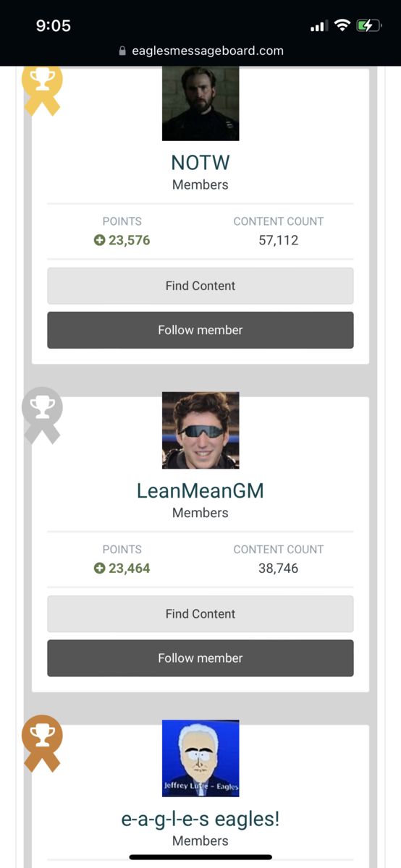Click green plus icon beside 23,576 points
This screenshot has height=868, width=401.
(99, 240)
